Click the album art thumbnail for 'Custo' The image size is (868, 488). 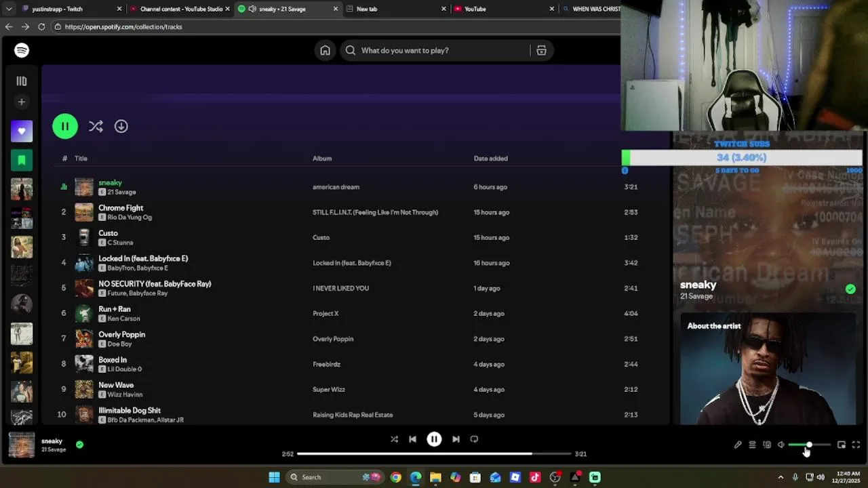click(84, 237)
